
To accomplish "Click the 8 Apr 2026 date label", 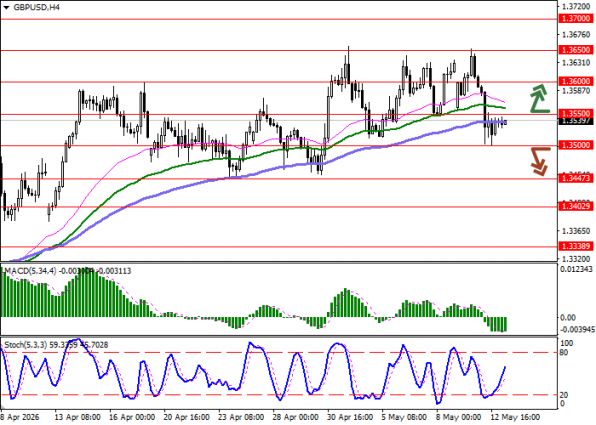I will pos(19,417).
